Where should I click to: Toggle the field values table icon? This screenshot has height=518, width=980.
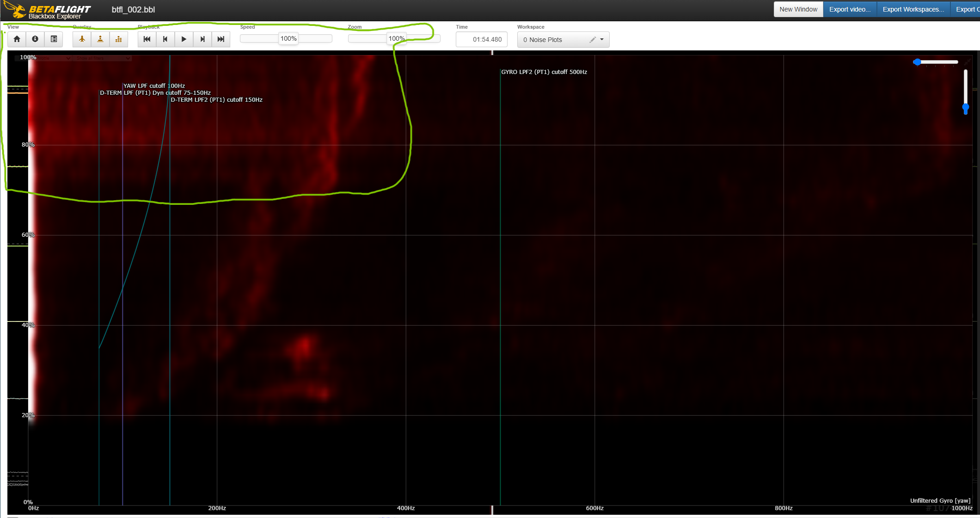click(54, 39)
